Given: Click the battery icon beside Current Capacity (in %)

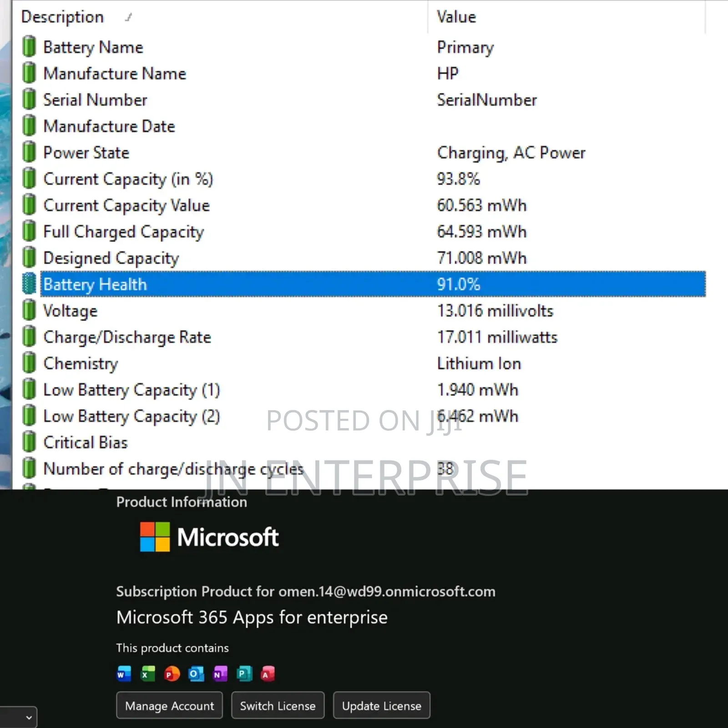Looking at the screenshot, I should pos(29,179).
